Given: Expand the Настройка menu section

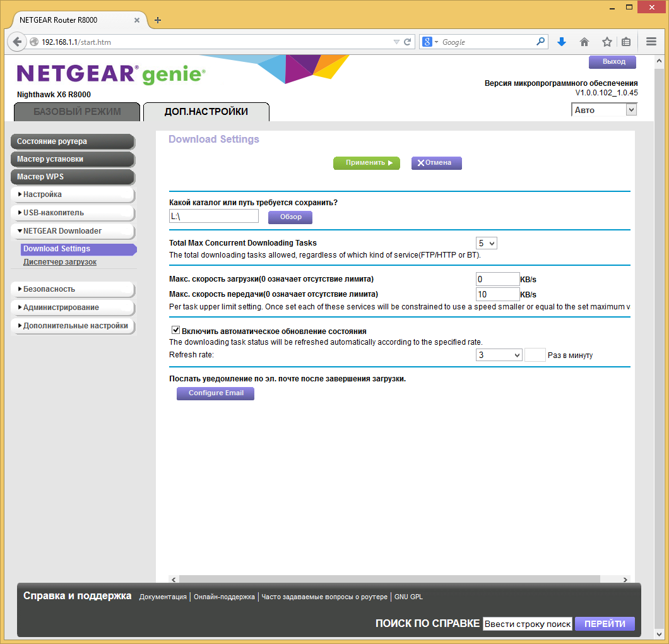Looking at the screenshot, I should pos(73,194).
